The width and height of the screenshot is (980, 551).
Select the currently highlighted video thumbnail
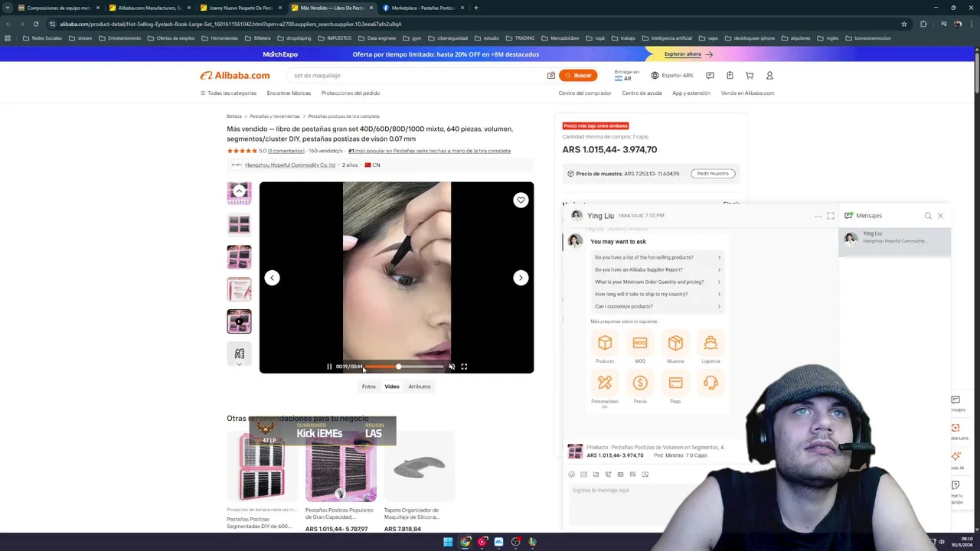239,321
